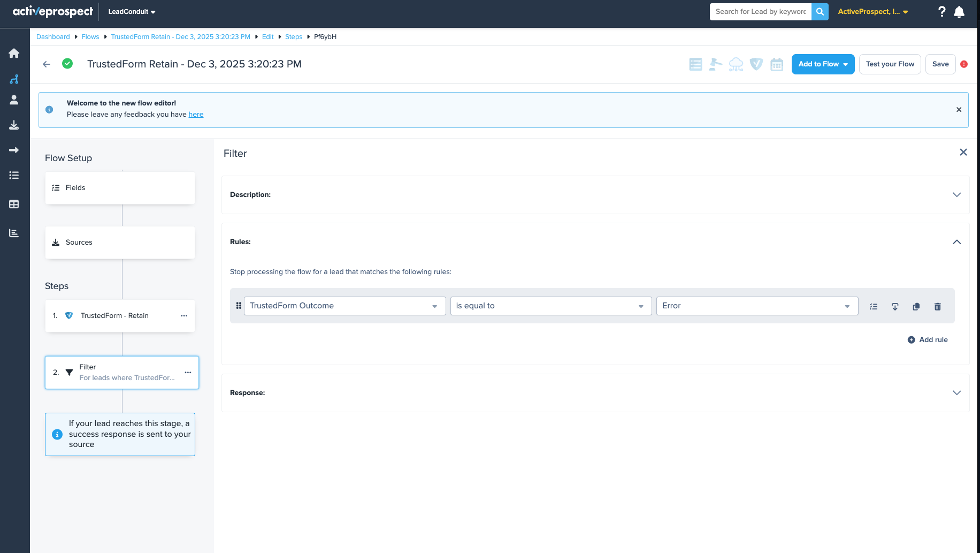The width and height of the screenshot is (980, 553).
Task: Click the gavel icon in flow toolbar
Action: tap(716, 64)
